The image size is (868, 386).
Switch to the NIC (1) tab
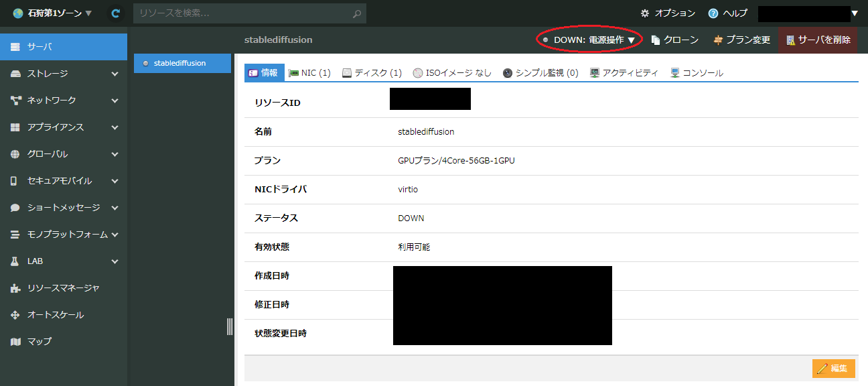pyautogui.click(x=309, y=73)
